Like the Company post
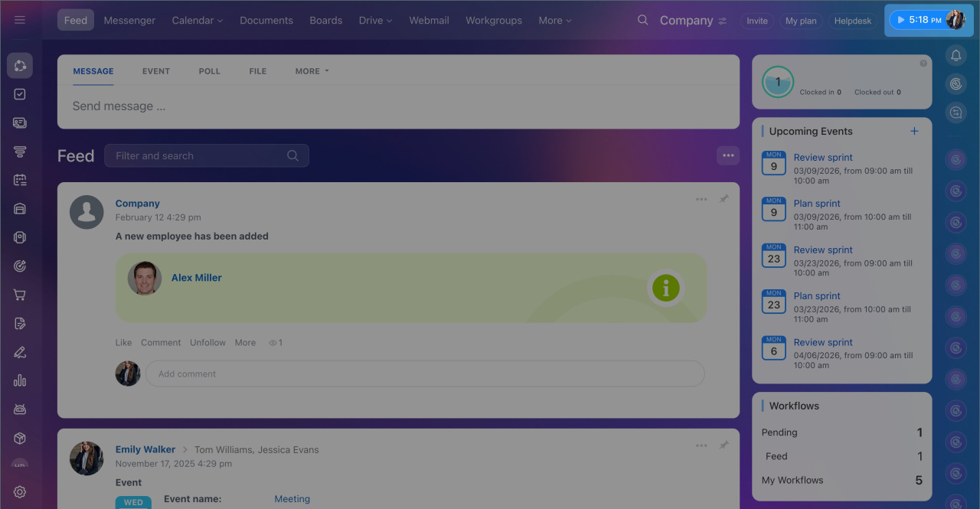 [123, 343]
